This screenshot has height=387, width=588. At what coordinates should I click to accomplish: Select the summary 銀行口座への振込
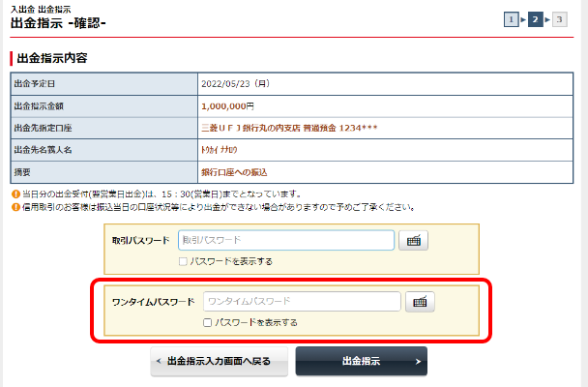234,172
